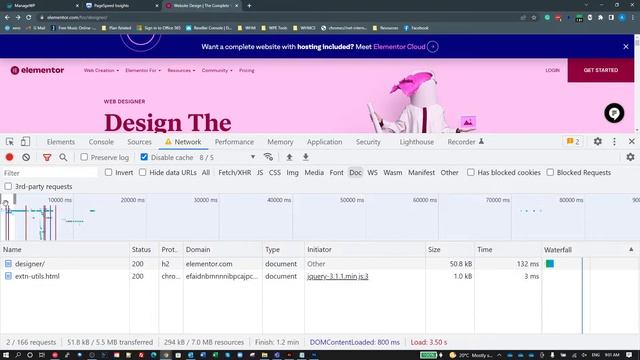Screen dimensions: 640x360
Task: Click the Filter text input
Action: [50, 173]
